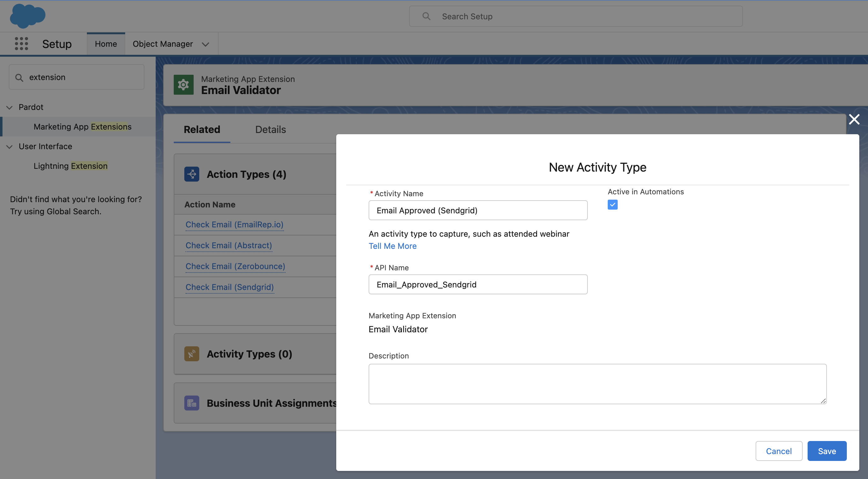868x479 pixels.
Task: Select the Action Types panel icon
Action: coord(191,174)
